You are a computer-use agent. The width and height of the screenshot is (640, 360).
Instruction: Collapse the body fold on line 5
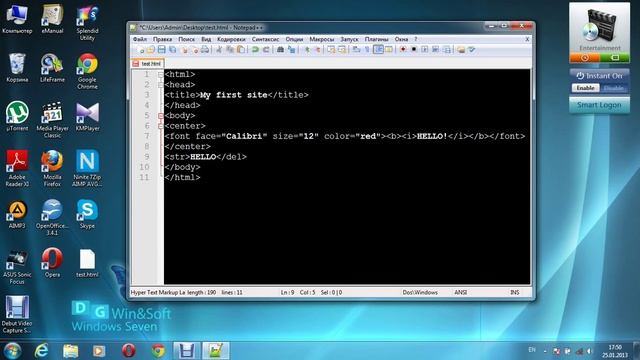click(x=160, y=116)
